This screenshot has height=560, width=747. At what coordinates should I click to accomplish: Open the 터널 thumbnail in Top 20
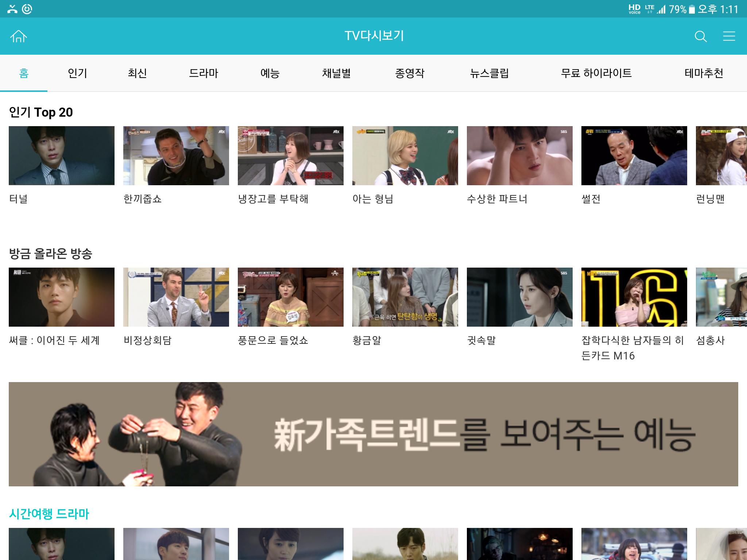(x=62, y=156)
